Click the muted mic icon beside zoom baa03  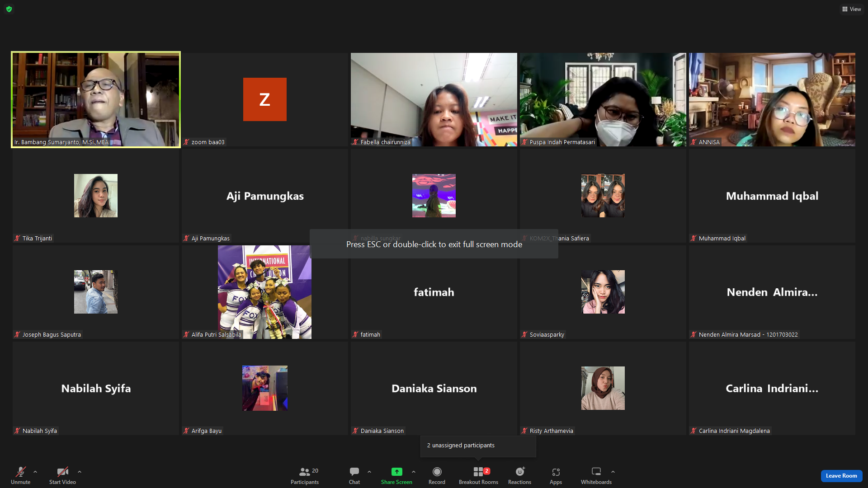186,142
